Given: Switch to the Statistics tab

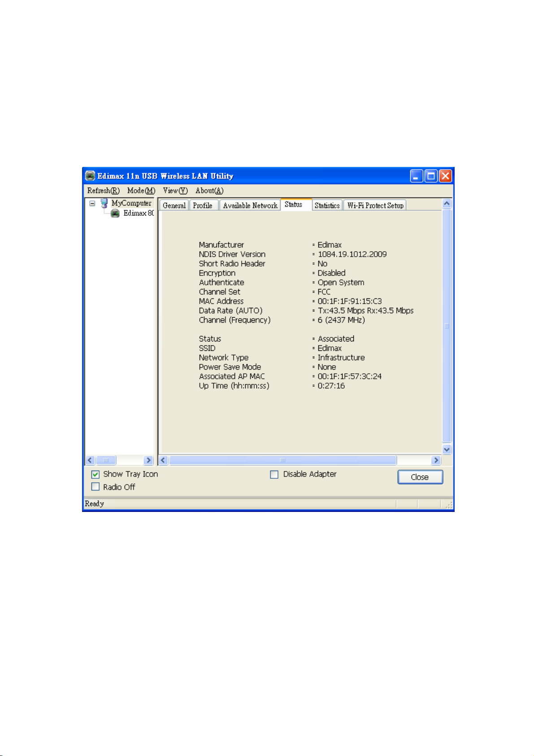Looking at the screenshot, I should coord(327,205).
